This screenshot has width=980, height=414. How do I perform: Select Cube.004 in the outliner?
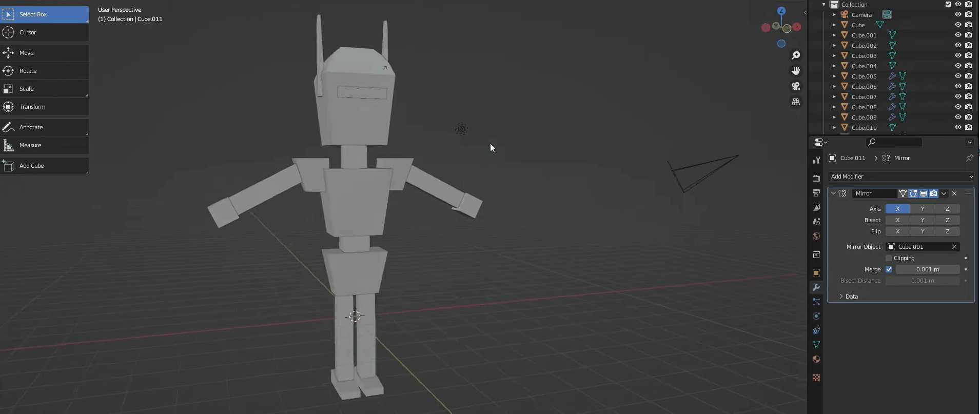pyautogui.click(x=864, y=66)
